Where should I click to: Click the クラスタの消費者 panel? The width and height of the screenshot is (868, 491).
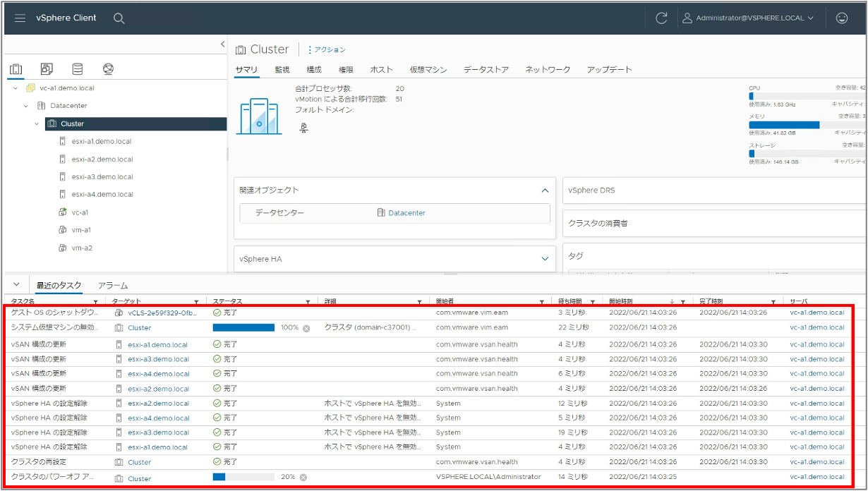[x=714, y=223]
